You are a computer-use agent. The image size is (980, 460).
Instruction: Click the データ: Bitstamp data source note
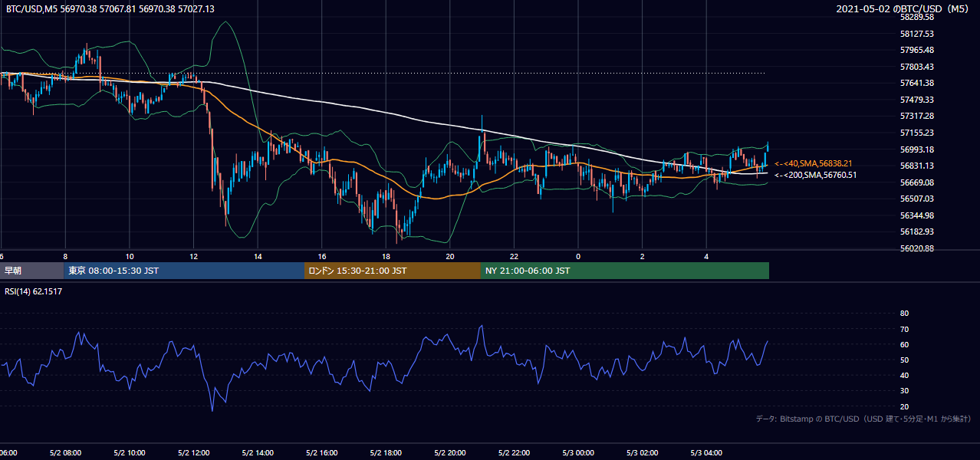click(x=863, y=419)
